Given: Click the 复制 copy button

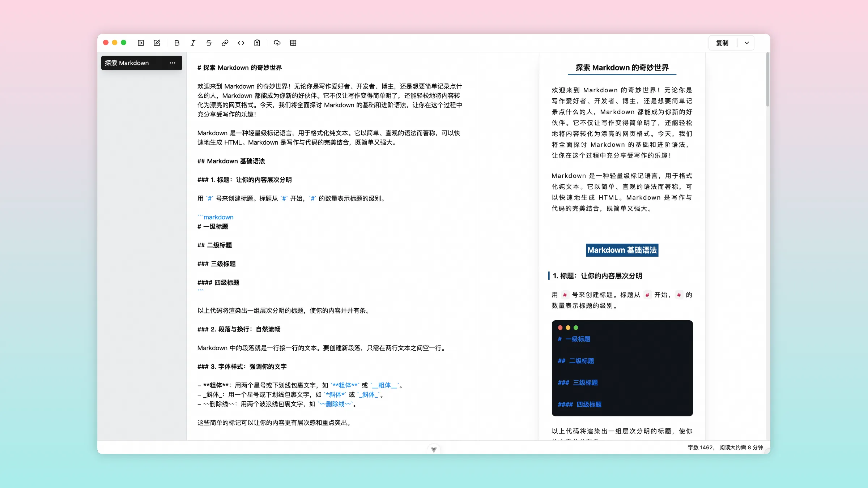Looking at the screenshot, I should tap(722, 43).
